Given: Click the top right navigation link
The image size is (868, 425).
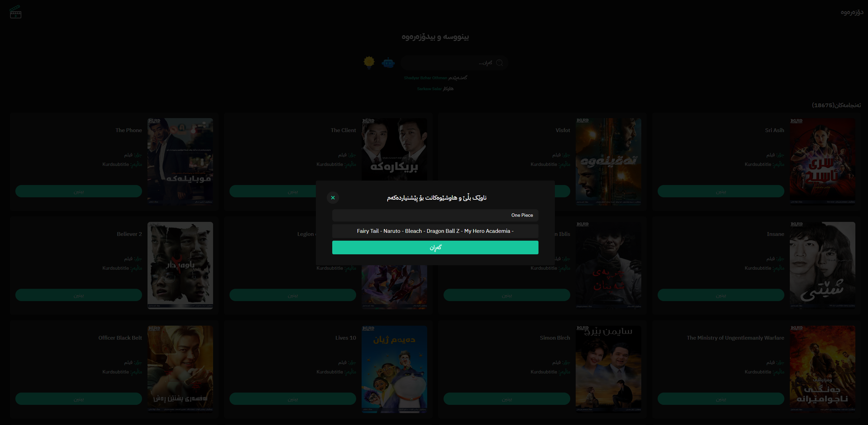Looking at the screenshot, I should click(852, 12).
